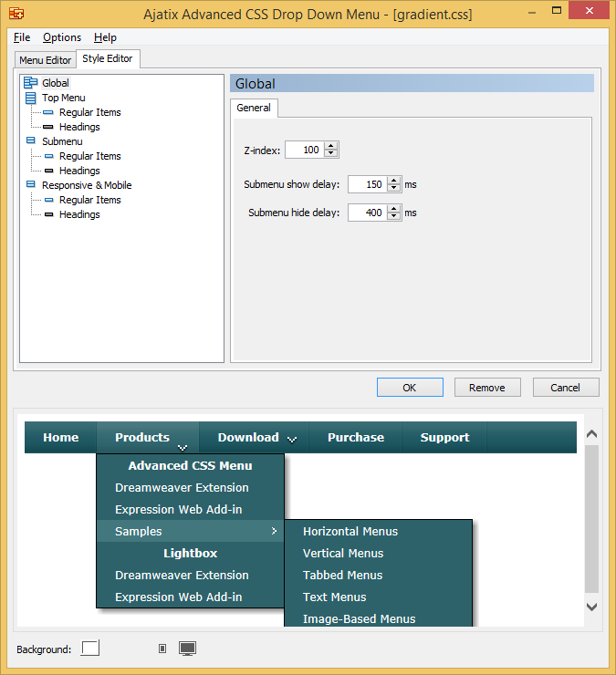Click Vertical Menus in preview submenu
The height and width of the screenshot is (675, 616).
click(378, 553)
